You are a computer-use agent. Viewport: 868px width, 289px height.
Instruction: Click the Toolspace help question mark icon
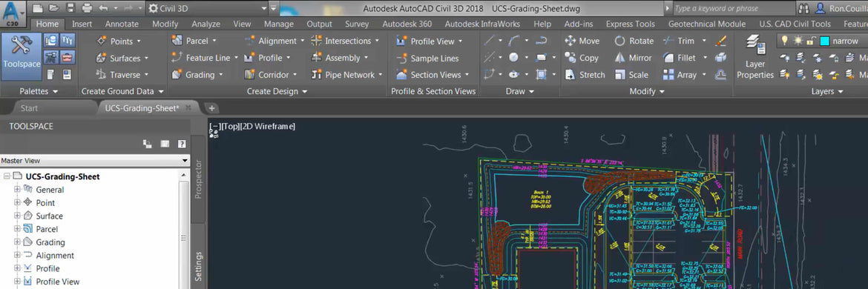182,144
